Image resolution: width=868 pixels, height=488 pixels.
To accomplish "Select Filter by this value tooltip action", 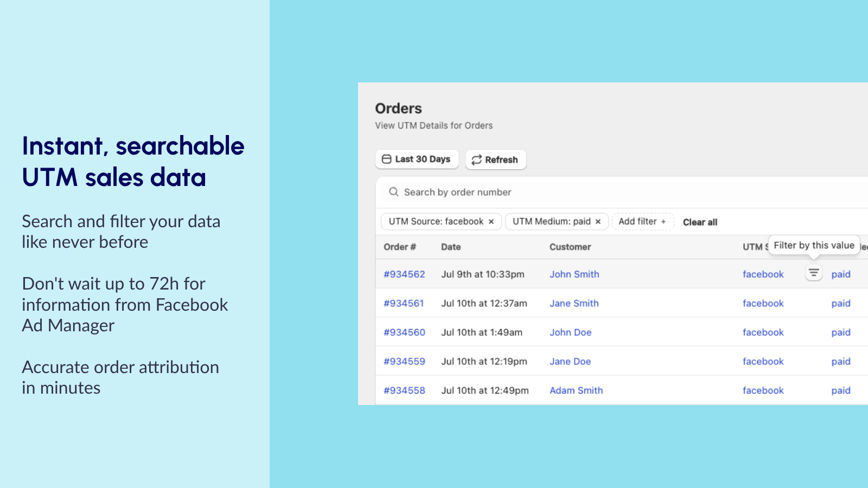I will (x=814, y=245).
